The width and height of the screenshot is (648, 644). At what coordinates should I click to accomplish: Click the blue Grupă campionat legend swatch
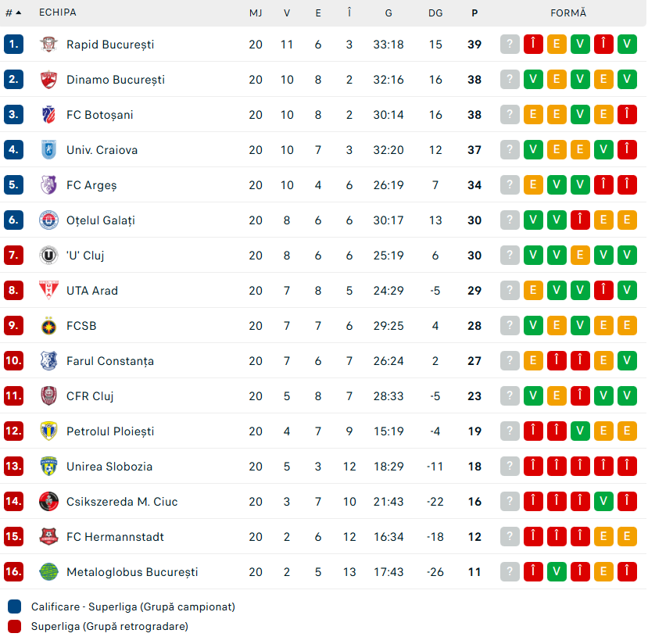[15, 606]
